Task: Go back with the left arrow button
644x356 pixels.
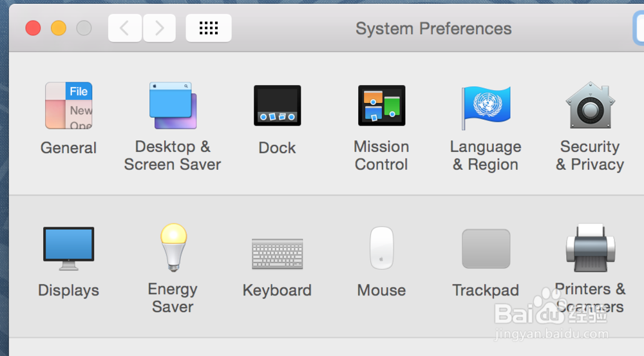Action: coord(125,28)
